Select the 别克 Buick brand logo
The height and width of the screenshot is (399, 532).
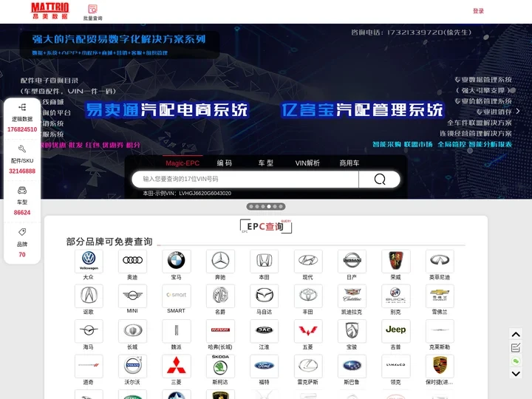point(395,296)
